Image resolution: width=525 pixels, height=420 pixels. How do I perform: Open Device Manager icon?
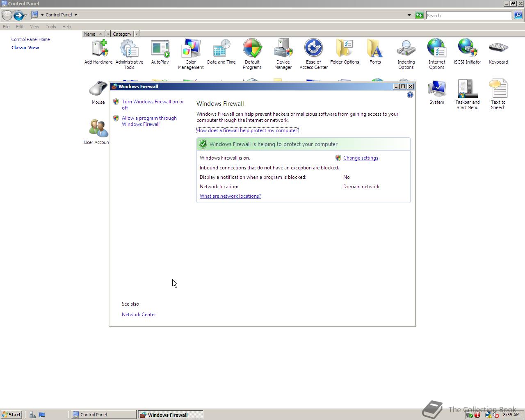(283, 55)
